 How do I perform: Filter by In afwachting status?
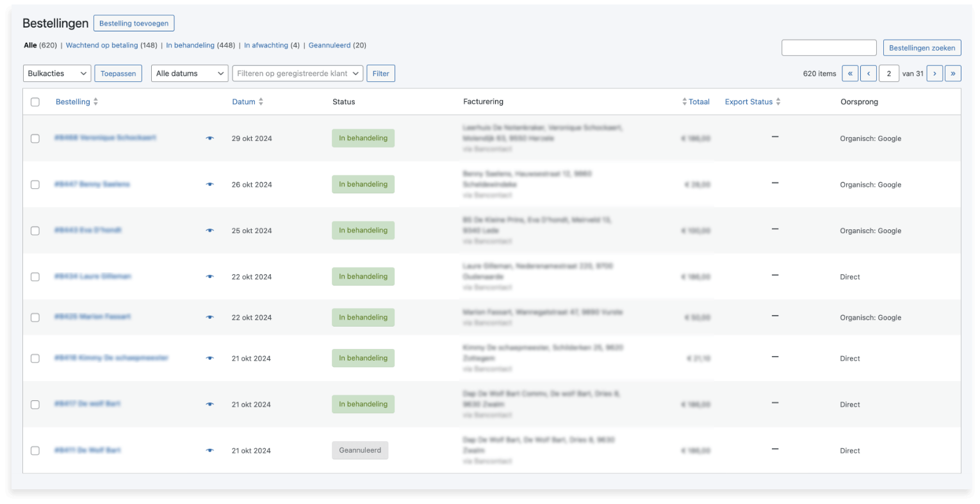click(266, 45)
